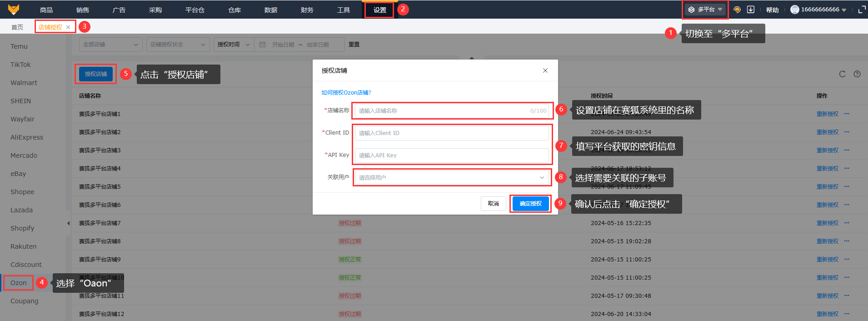Open the 店铺授权状态 dropdown
The height and width of the screenshot is (321, 868).
click(x=178, y=45)
